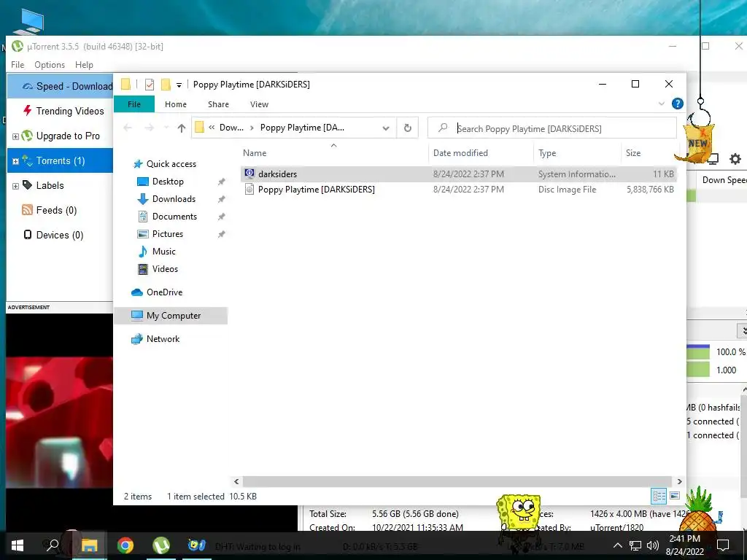Open the File tab in Explorer ribbon
747x560 pixels.
pyautogui.click(x=134, y=104)
